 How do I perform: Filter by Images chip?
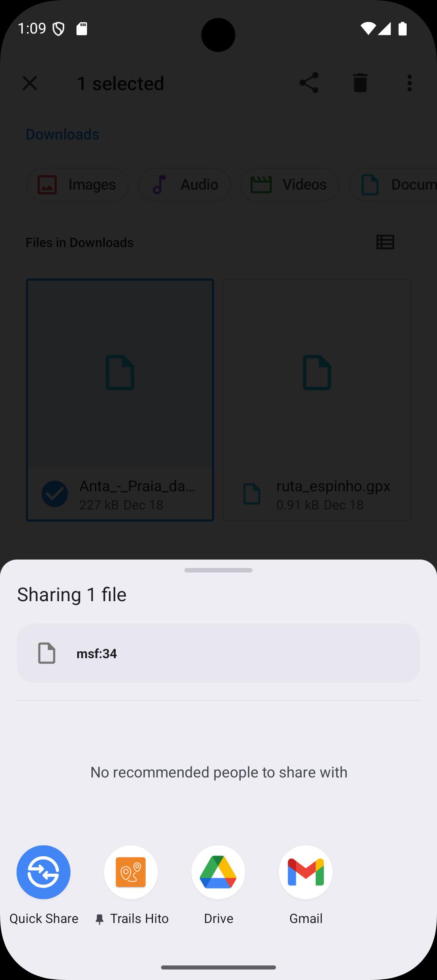click(77, 185)
